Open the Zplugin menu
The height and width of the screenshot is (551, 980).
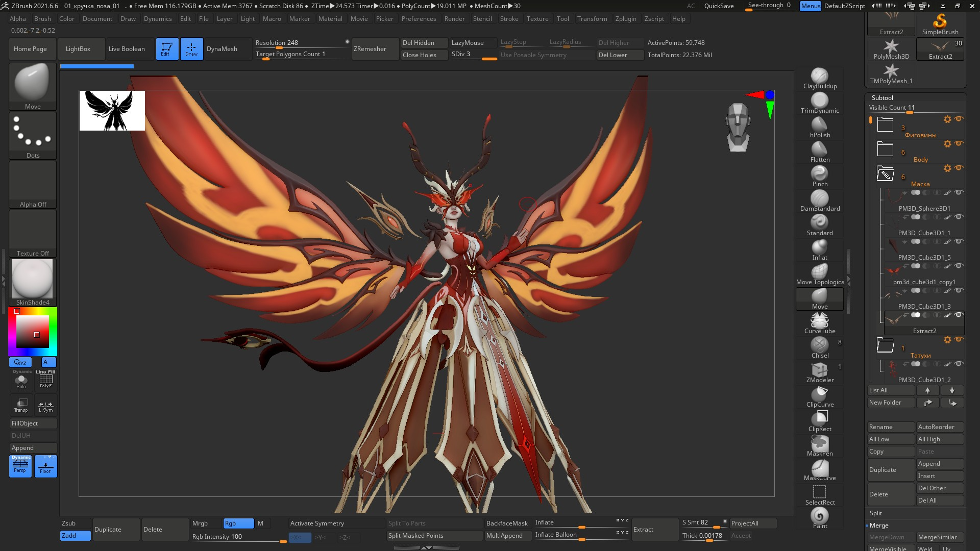coord(625,19)
